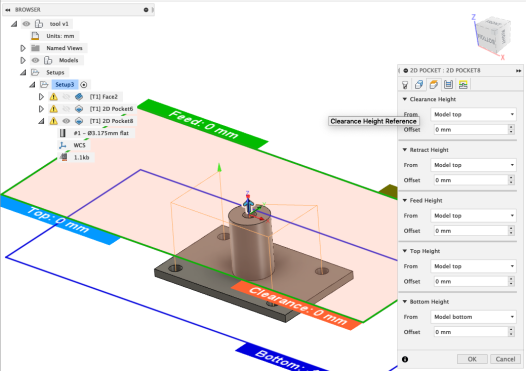Click the warning icon beside Face2

click(x=53, y=97)
